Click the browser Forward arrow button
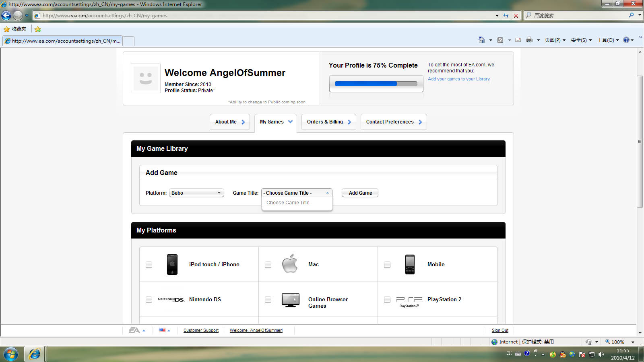 click(x=18, y=16)
